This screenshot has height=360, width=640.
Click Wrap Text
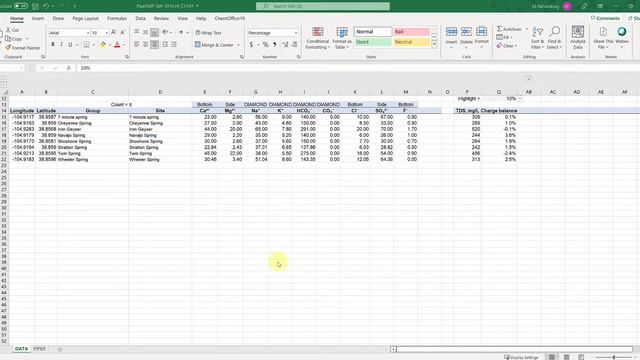[x=208, y=33]
